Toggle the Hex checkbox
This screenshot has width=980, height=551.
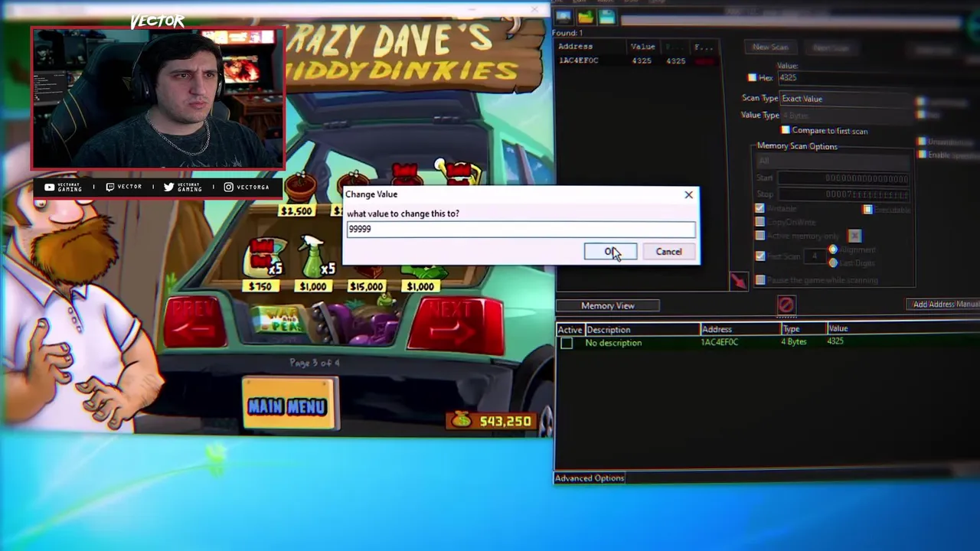(x=752, y=77)
